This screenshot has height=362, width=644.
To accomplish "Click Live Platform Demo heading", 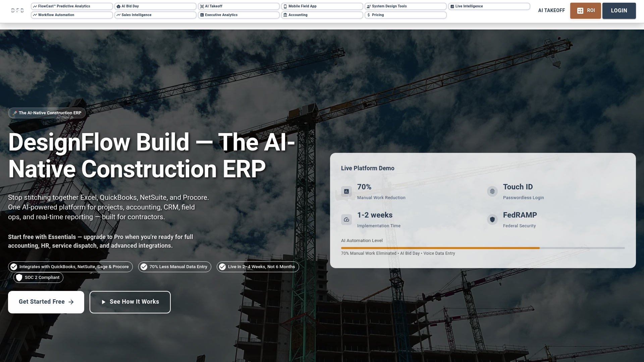I will coord(368,168).
